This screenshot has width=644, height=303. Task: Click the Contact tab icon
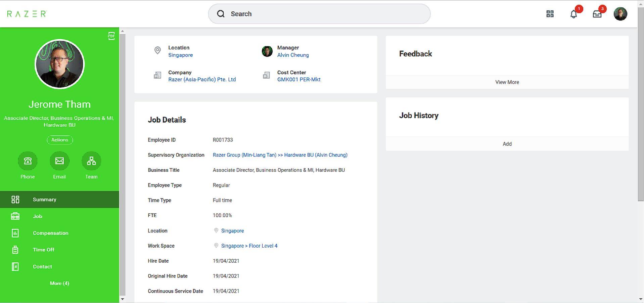point(15,267)
